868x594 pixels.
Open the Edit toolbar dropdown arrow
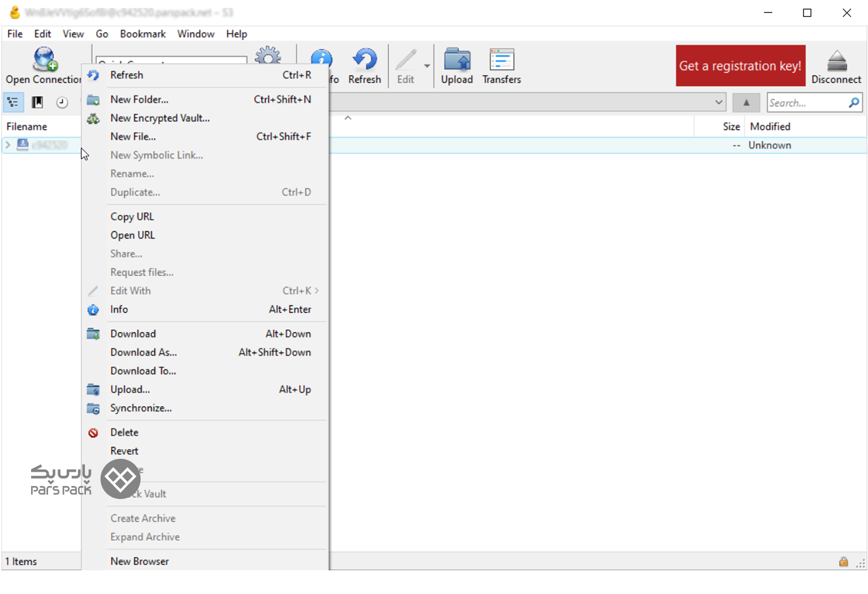427,66
